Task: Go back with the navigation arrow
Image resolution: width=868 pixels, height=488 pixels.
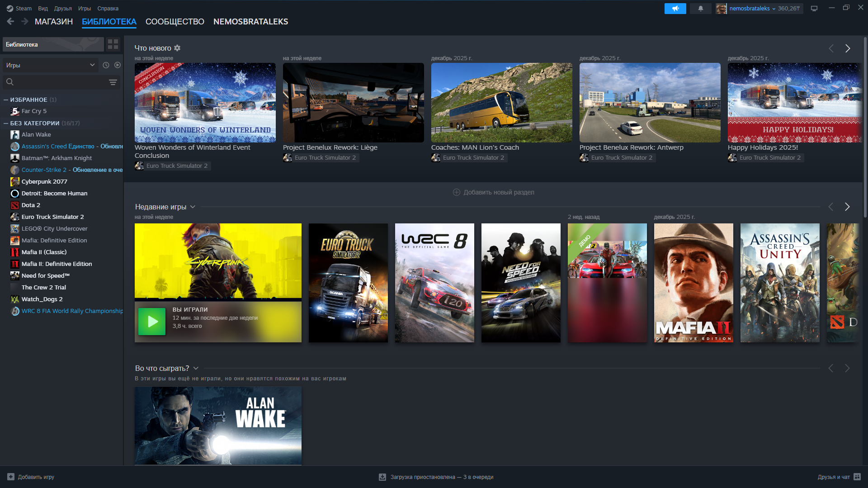Action: click(10, 22)
